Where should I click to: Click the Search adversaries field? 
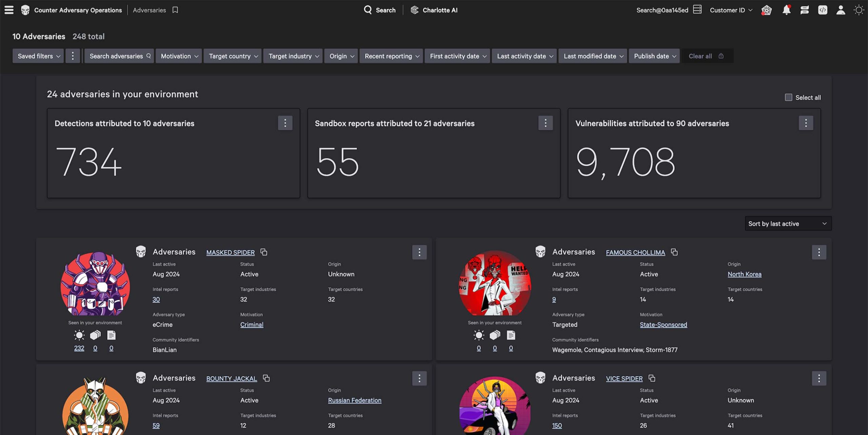pyautogui.click(x=119, y=56)
